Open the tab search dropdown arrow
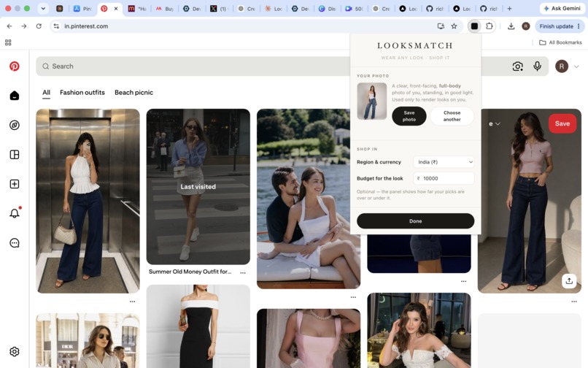The image size is (588, 368). 43,8
